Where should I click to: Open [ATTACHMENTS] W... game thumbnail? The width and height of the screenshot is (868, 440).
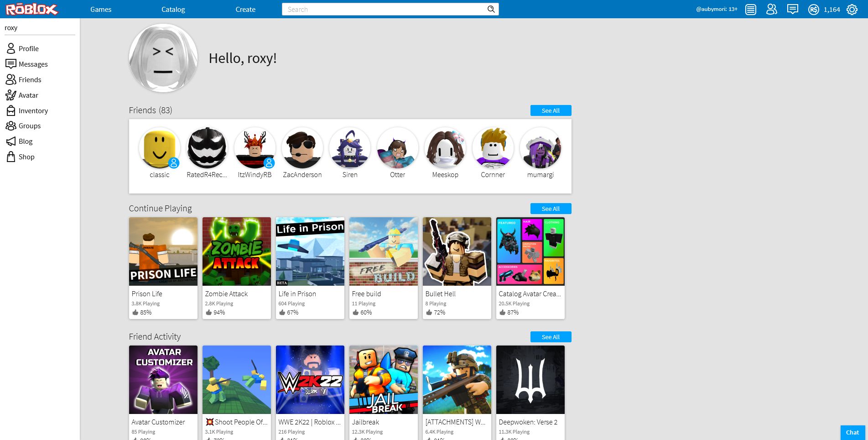click(457, 380)
